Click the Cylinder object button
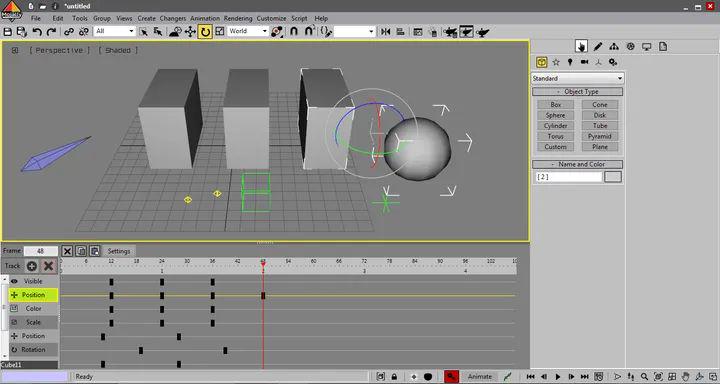 point(556,126)
